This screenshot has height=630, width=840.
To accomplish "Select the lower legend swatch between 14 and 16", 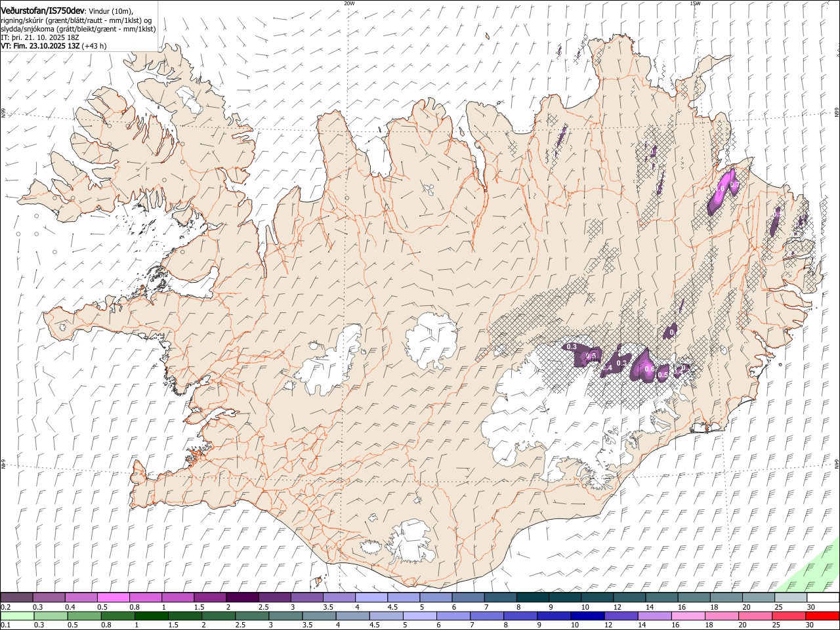I will coord(654,616).
